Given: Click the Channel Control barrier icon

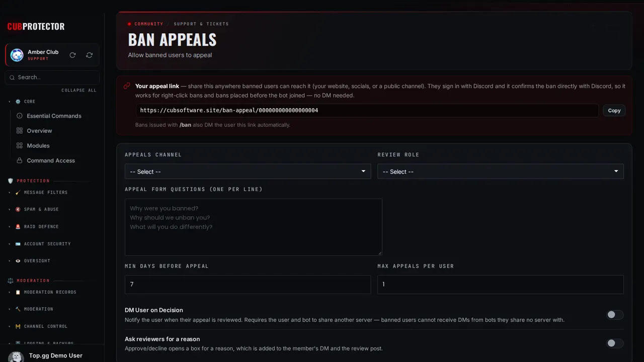Looking at the screenshot, I should pos(18,326).
